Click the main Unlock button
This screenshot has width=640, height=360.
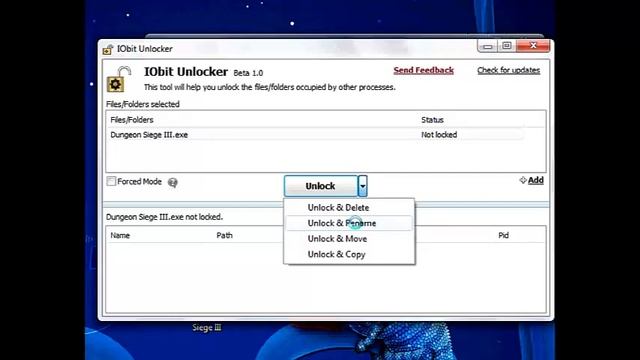[x=321, y=186]
